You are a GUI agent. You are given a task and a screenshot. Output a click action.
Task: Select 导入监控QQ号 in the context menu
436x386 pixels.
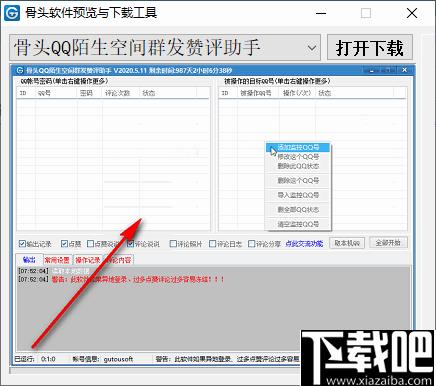pos(298,195)
